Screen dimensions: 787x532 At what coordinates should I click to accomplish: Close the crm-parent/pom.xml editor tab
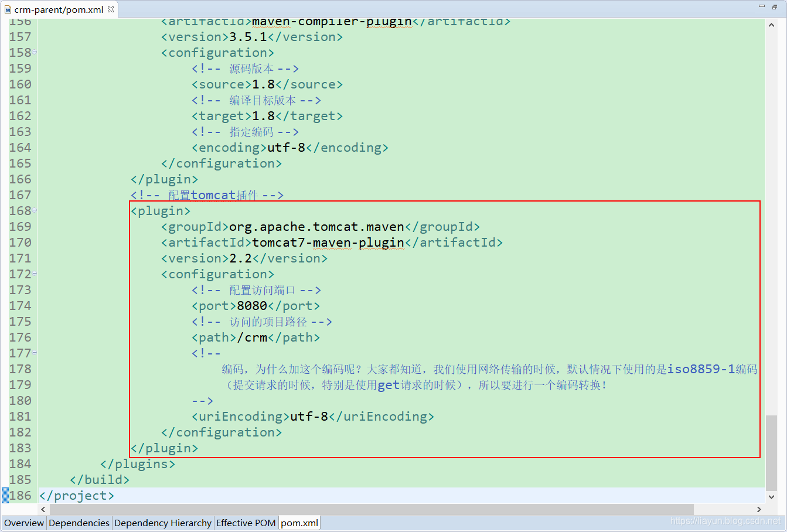tap(111, 9)
